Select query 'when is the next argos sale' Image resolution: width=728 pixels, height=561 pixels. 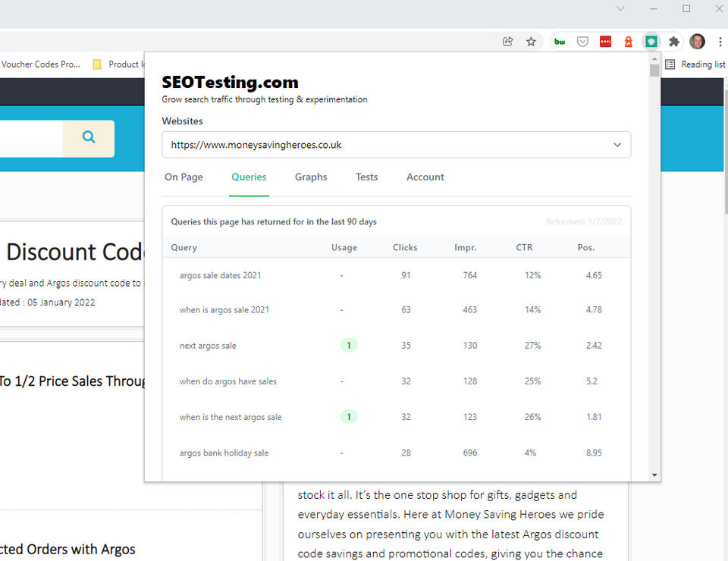[x=231, y=417]
